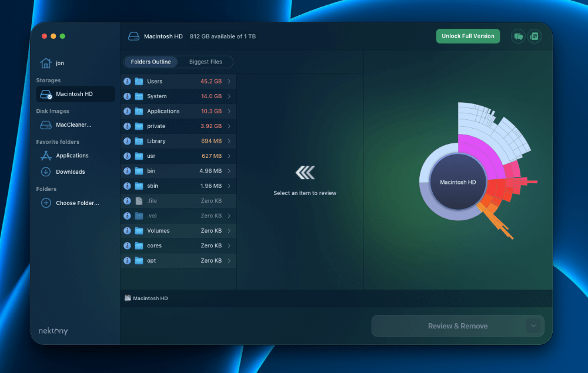This screenshot has width=588, height=373.
Task: Click the Users folder icon in list
Action: point(139,81)
